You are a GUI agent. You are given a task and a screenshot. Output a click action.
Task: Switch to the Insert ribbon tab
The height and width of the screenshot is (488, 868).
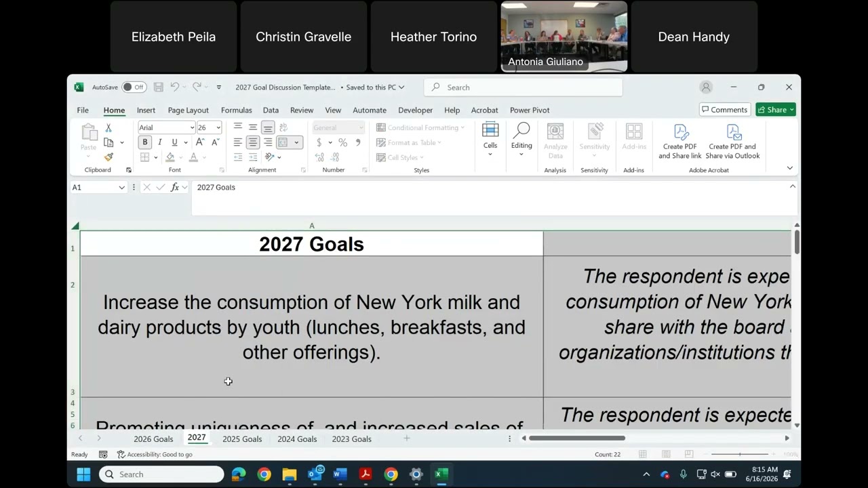146,110
